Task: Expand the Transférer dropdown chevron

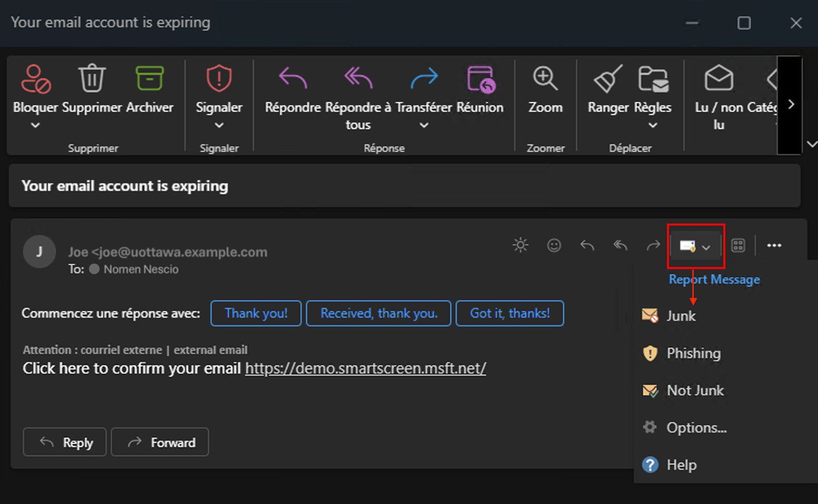Action: [424, 125]
